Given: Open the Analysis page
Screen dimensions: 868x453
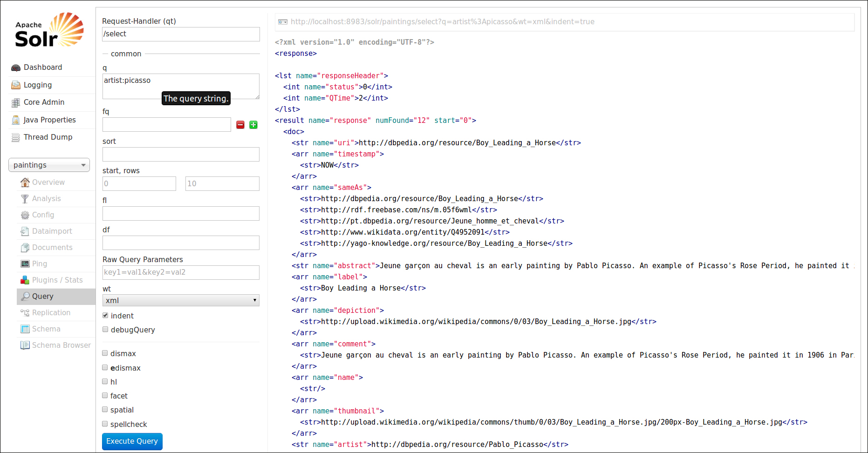Looking at the screenshot, I should (47, 199).
